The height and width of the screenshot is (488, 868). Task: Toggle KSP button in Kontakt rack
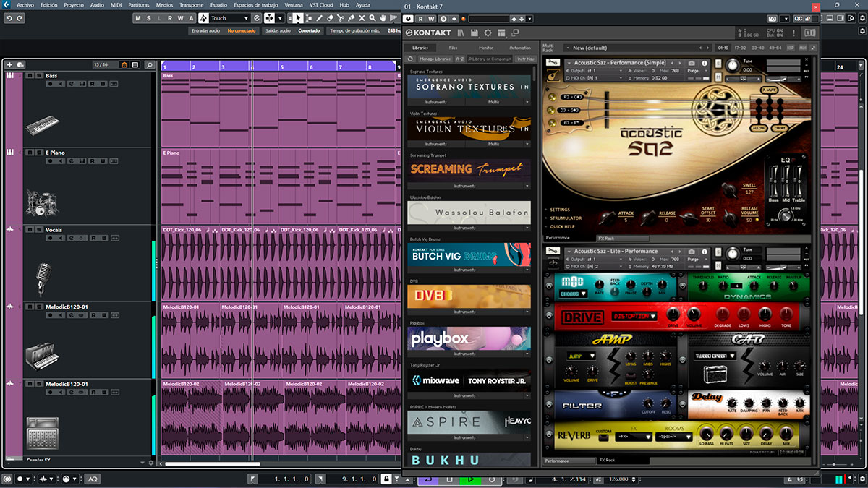(x=791, y=48)
